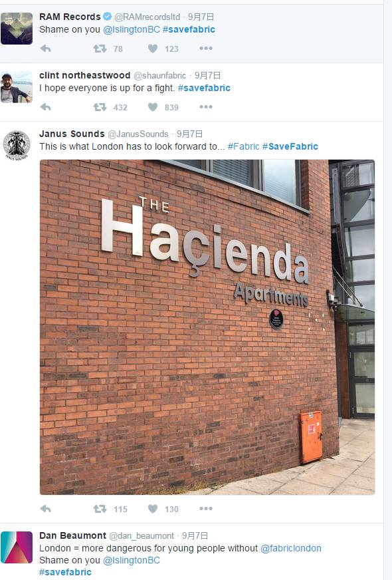Viewport: 392px width, 580px height.
Task: Retweet the RAM Records tweet
Action: pos(100,49)
